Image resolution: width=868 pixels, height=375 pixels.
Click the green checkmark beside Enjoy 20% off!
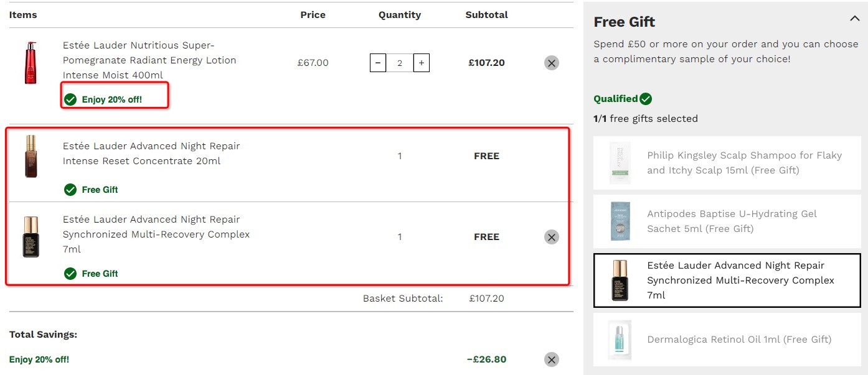[x=70, y=100]
